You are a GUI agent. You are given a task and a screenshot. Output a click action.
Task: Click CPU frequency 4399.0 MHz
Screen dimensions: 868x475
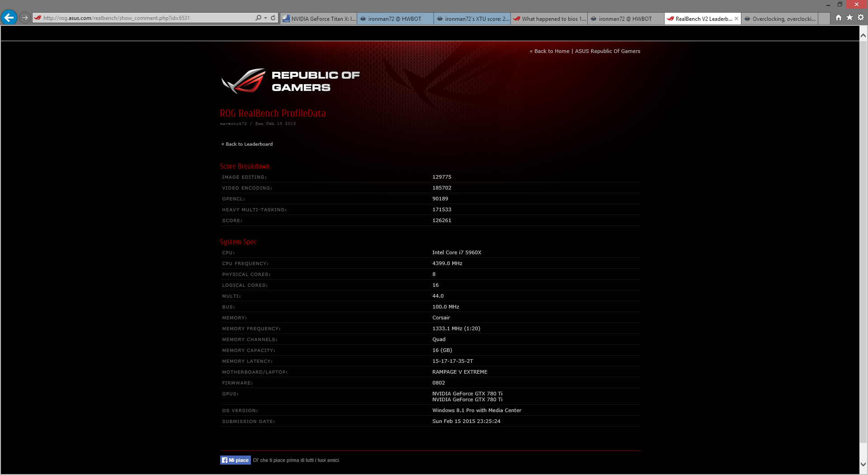(x=447, y=263)
